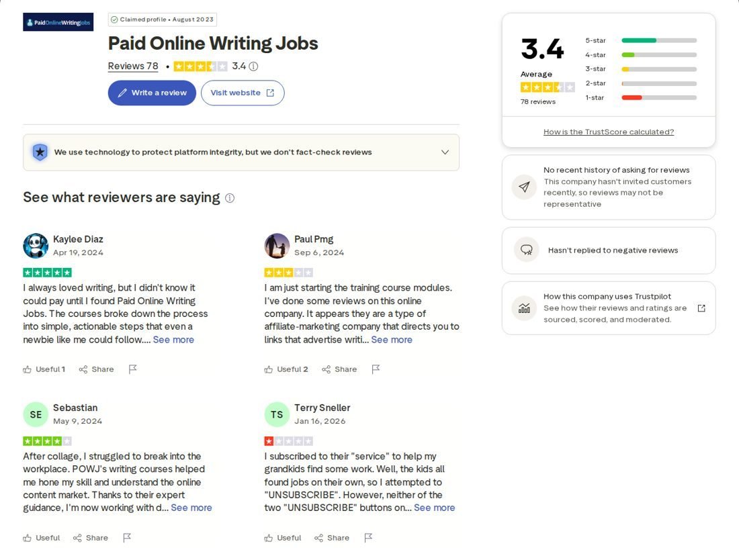Click the paper plane icon in review history card
This screenshot has height=560, width=739.
pos(524,187)
